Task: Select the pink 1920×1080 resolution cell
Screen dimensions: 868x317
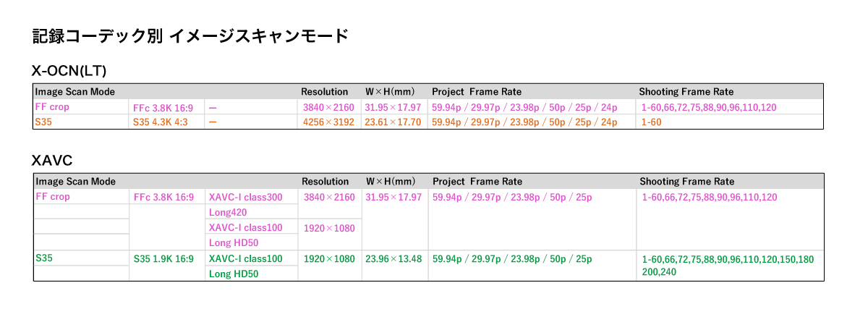Action: point(328,227)
